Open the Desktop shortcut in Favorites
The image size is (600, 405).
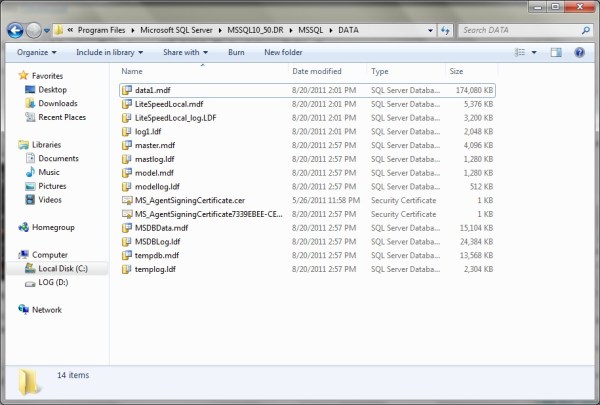(x=52, y=90)
